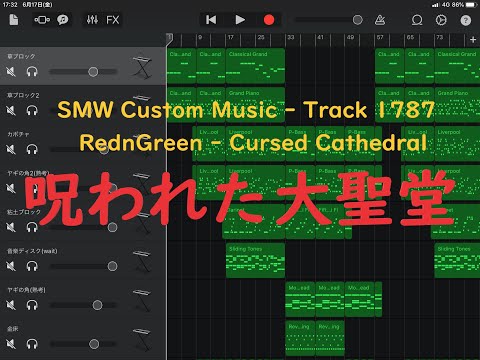The width and height of the screenshot is (480, 360).
Task: Adjust ヤギの角(熟考) volume slider
Action: point(97,305)
